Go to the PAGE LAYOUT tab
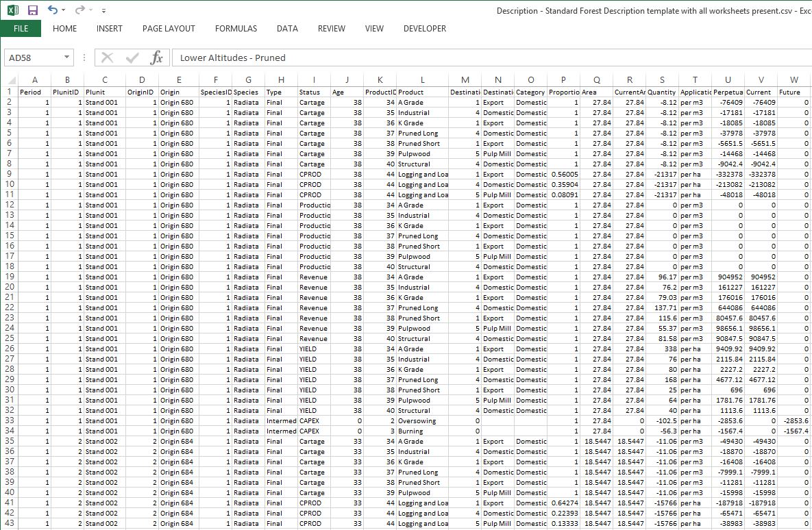The width and height of the screenshot is (812, 530). pyautogui.click(x=169, y=29)
